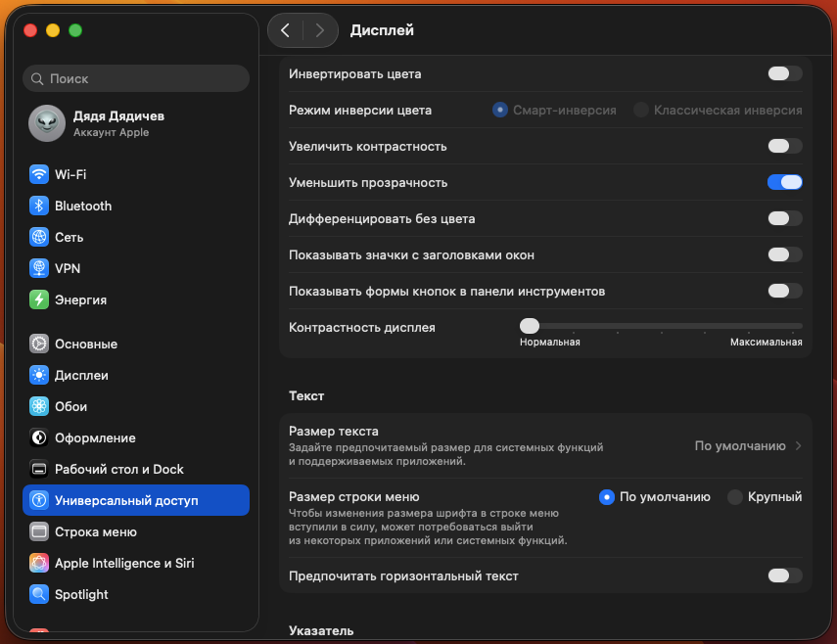
Task: Open the VPN globe icon
Action: 39,269
